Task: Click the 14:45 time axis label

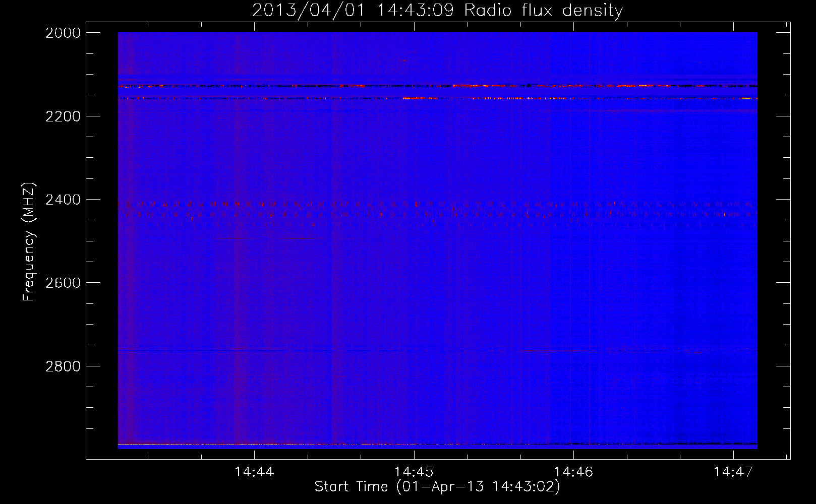Action: coord(414,472)
